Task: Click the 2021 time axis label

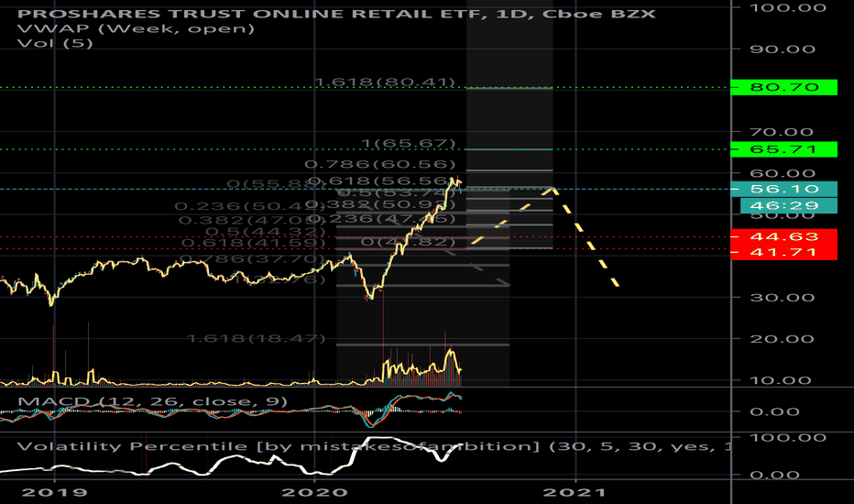Action: (x=575, y=493)
